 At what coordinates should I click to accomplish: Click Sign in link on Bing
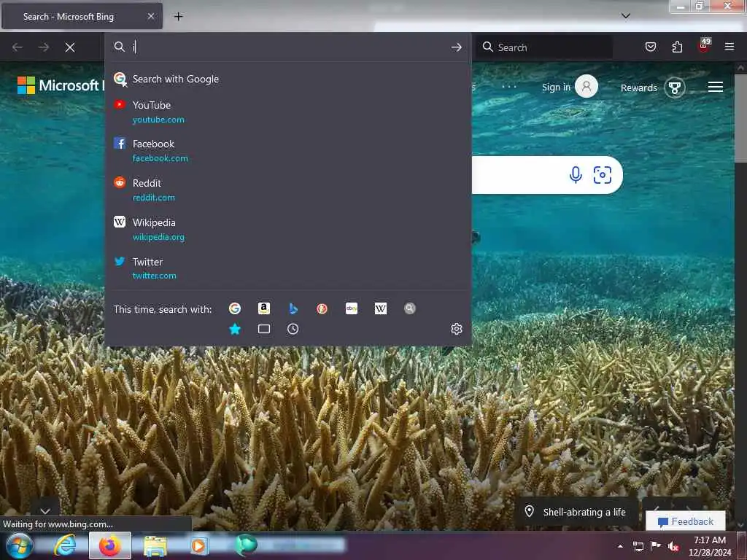(556, 87)
